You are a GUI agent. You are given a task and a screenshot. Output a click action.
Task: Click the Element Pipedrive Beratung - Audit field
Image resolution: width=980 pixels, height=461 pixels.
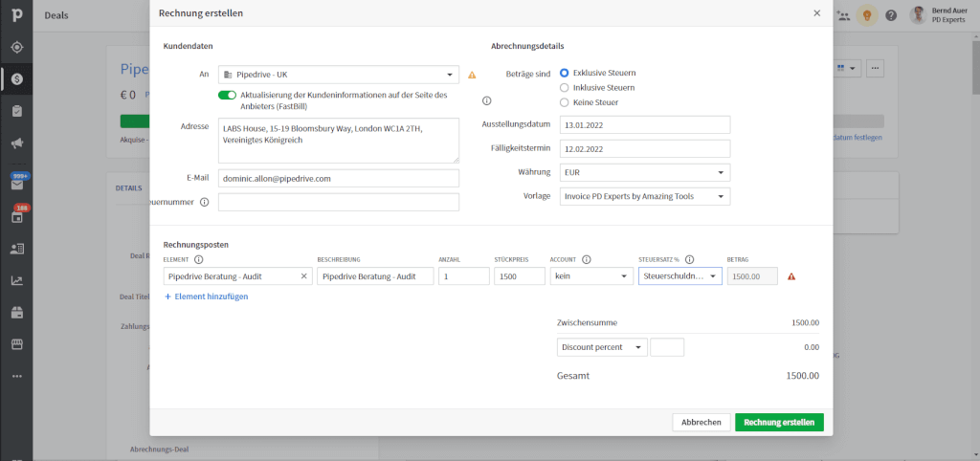point(238,276)
